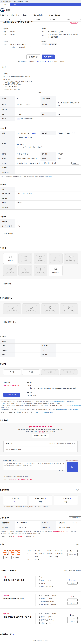Click the 통근버스 benefit icon
Viewport: 81px width, 644px height.
point(10,258)
